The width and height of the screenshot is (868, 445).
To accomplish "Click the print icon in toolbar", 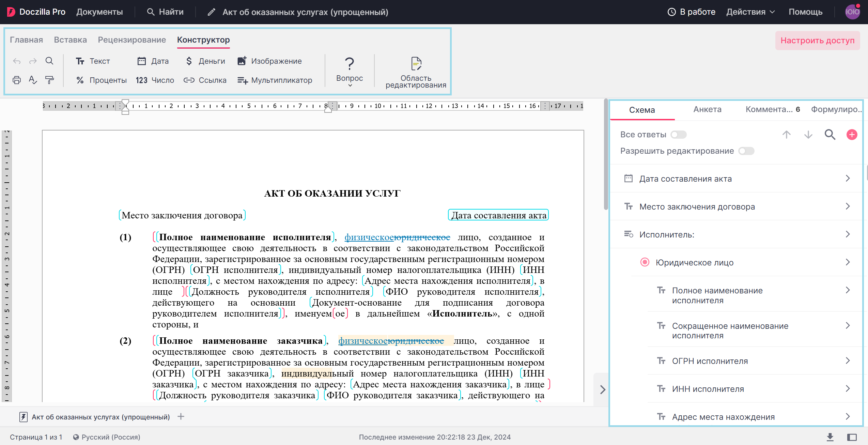I will click(16, 80).
